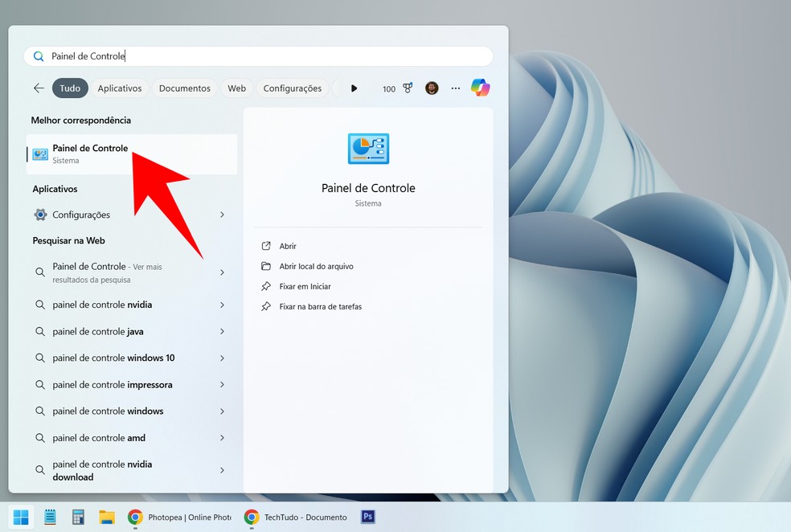Click the search input field text
Image resolution: width=791 pixels, height=532 pixels.
click(88, 56)
